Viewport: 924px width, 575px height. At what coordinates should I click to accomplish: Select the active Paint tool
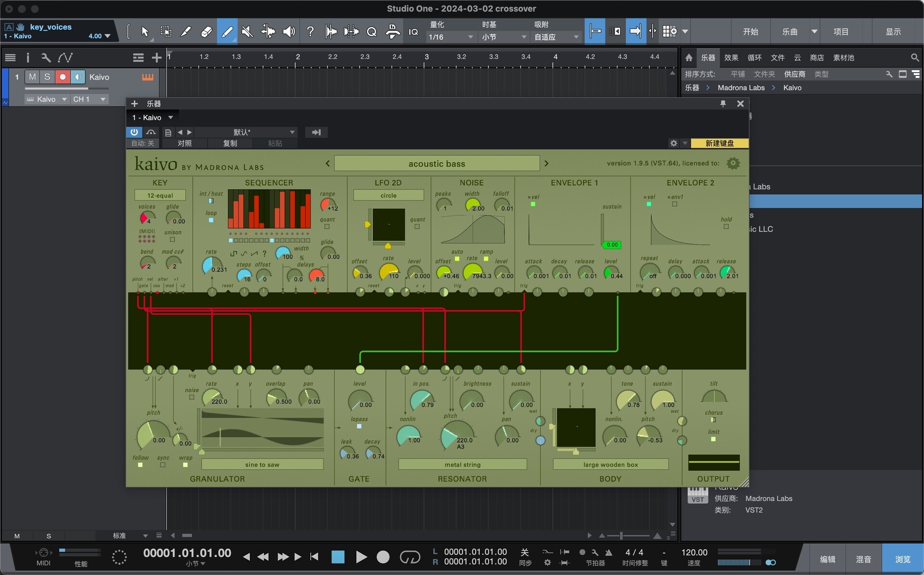click(x=227, y=32)
